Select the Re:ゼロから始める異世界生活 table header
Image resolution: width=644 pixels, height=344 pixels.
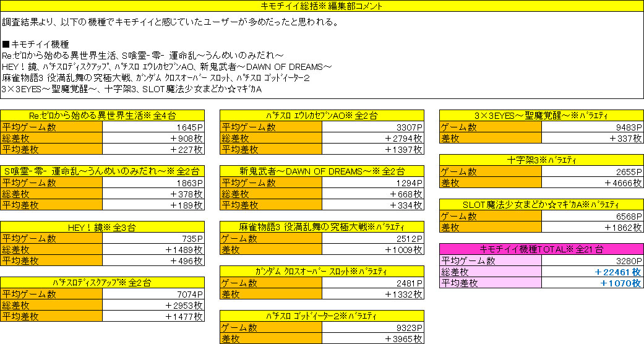point(103,116)
